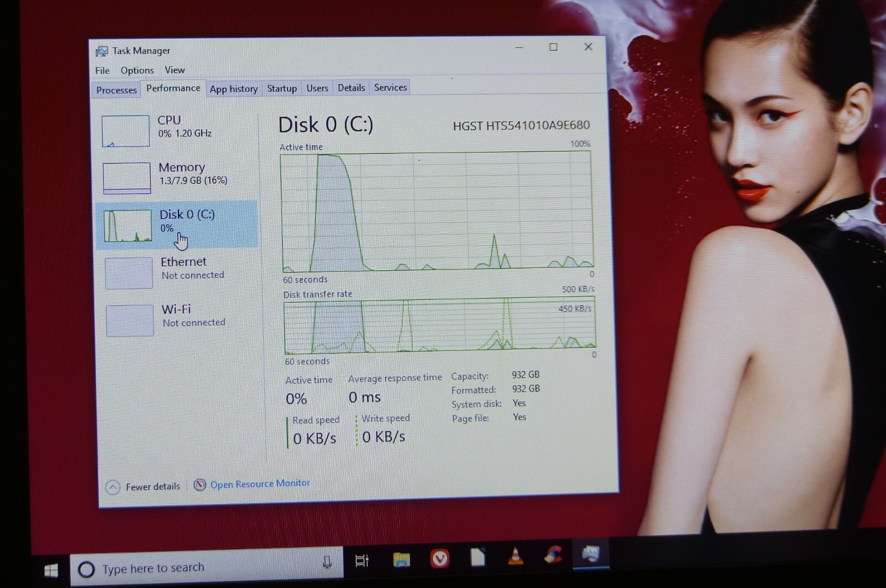The height and width of the screenshot is (588, 886).
Task: Maximize the Task Manager window
Action: click(x=553, y=47)
